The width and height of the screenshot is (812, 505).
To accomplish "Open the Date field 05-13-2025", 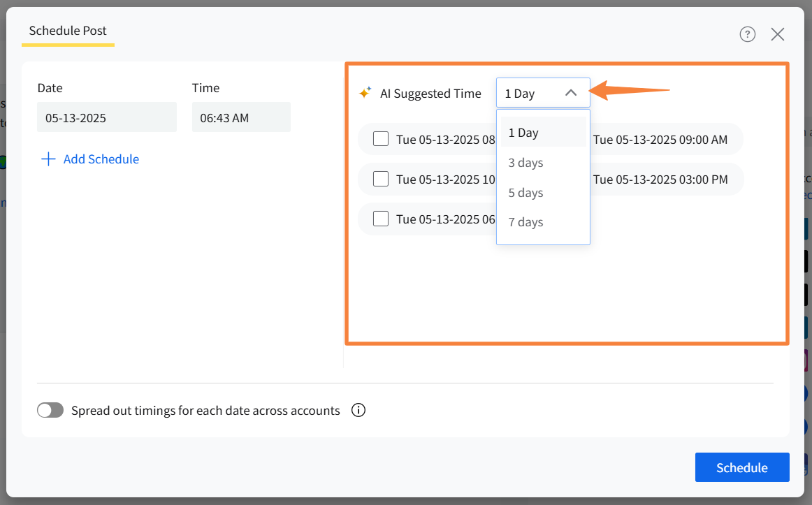I will 106,117.
